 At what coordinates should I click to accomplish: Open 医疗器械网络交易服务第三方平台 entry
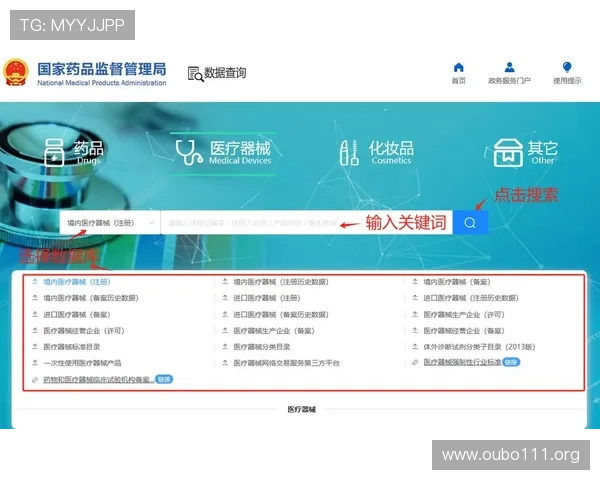[x=286, y=363]
